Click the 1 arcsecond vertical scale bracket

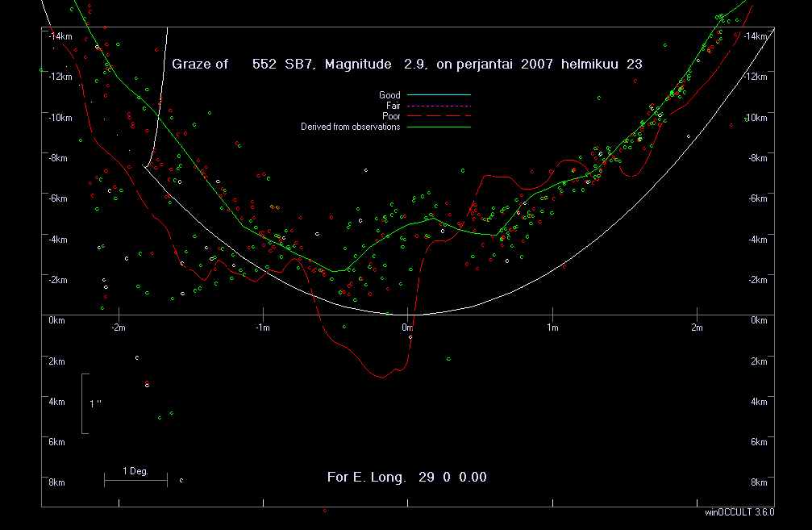[84, 403]
